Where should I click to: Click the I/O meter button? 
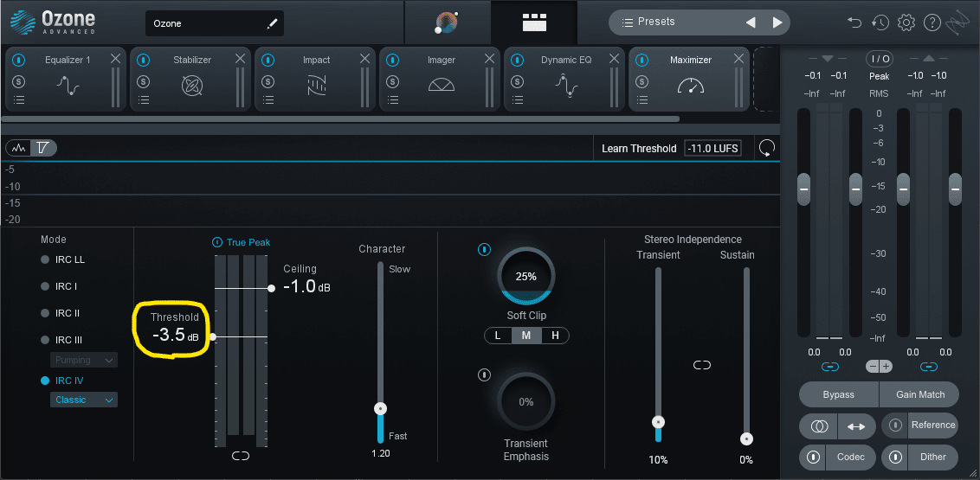tap(880, 60)
